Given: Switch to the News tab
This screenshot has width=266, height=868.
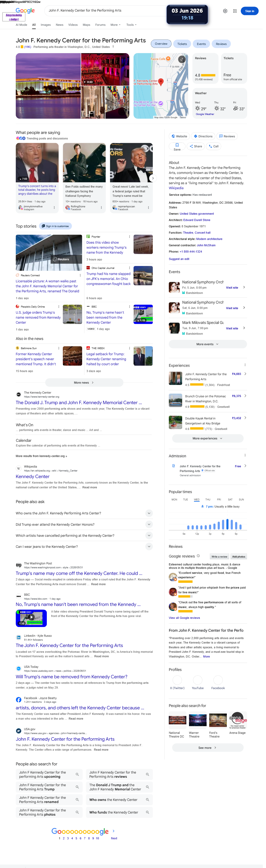Looking at the screenshot, I should click(x=60, y=25).
